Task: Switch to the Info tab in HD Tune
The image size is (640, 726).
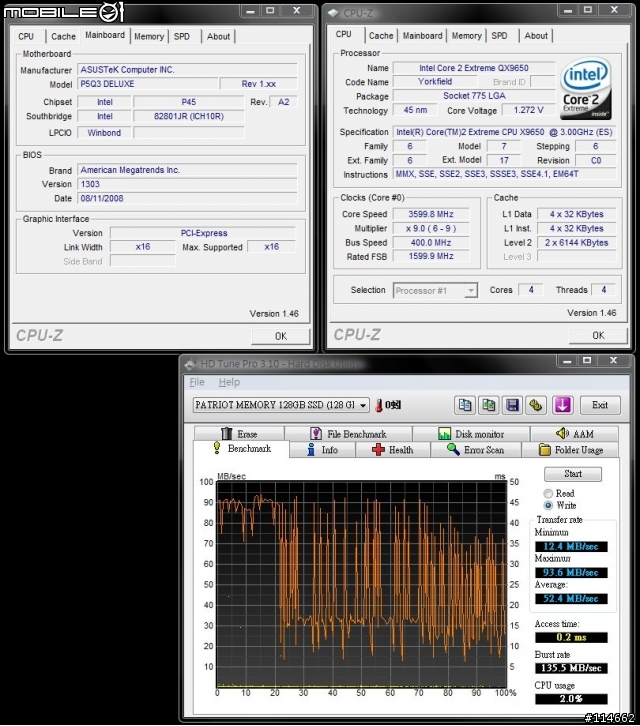Action: click(x=323, y=450)
